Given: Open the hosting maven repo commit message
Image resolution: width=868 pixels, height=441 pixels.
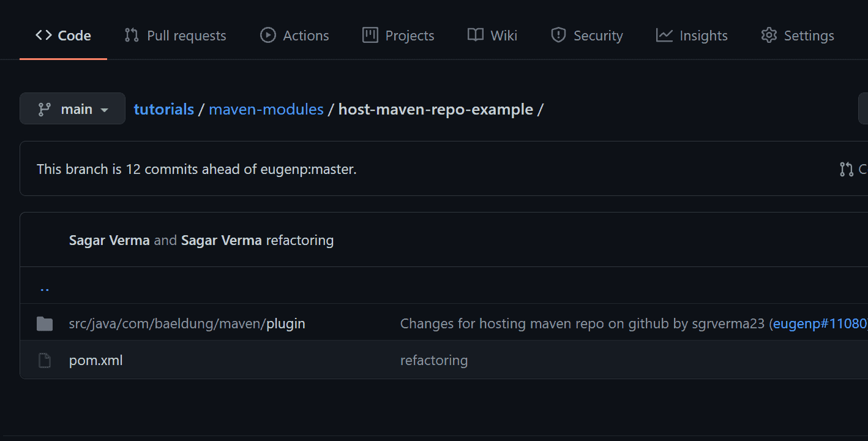Looking at the screenshot, I should click(583, 323).
